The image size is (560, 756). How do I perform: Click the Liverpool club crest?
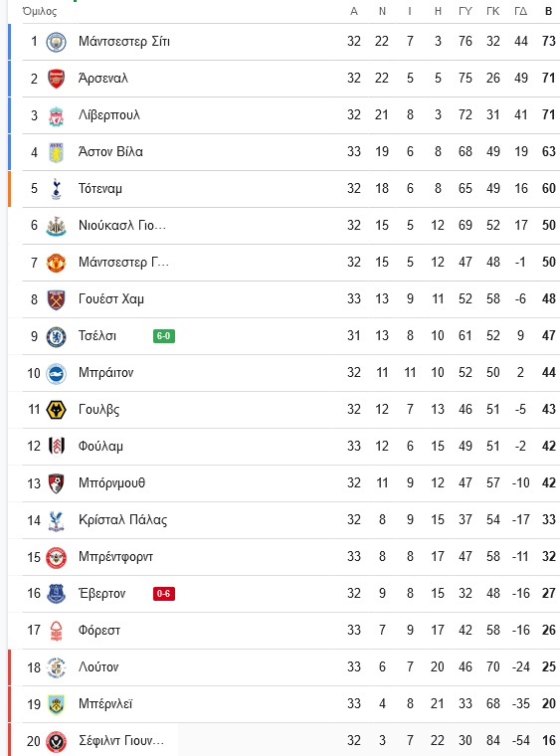56,115
